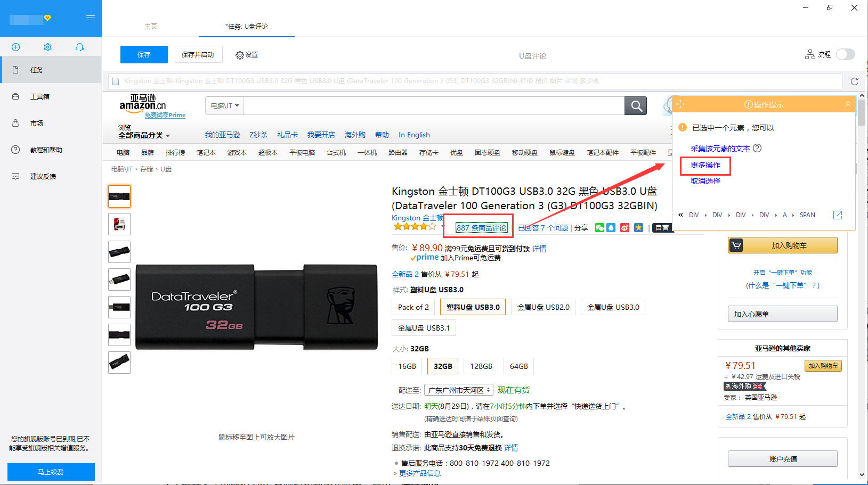
Task: Select the 塑料U盘 USB3.0 style option
Action: [473, 307]
